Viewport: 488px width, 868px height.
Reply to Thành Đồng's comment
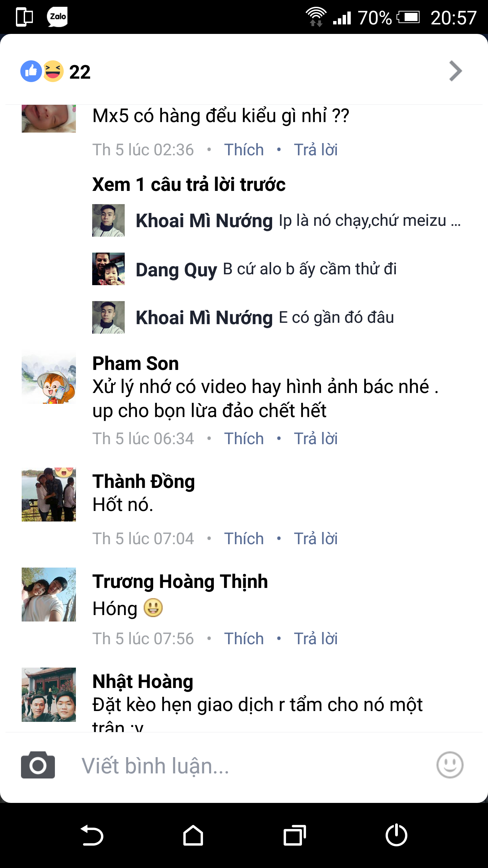click(316, 538)
